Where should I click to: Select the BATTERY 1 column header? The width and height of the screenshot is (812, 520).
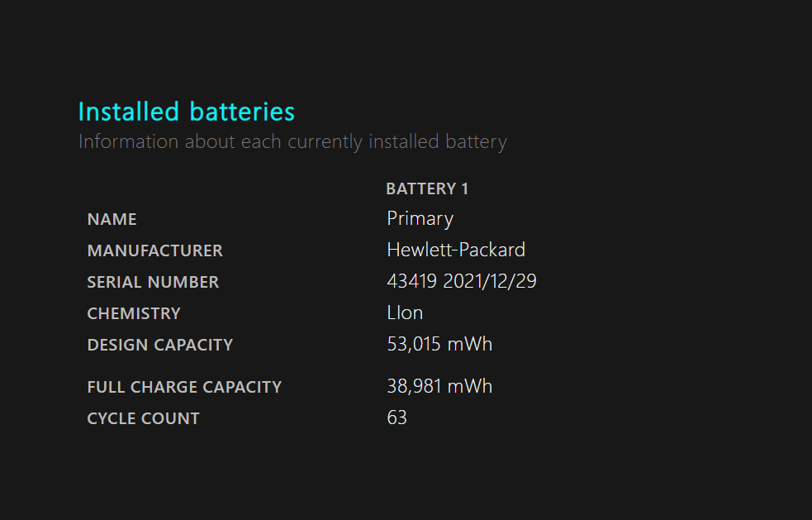pos(427,188)
